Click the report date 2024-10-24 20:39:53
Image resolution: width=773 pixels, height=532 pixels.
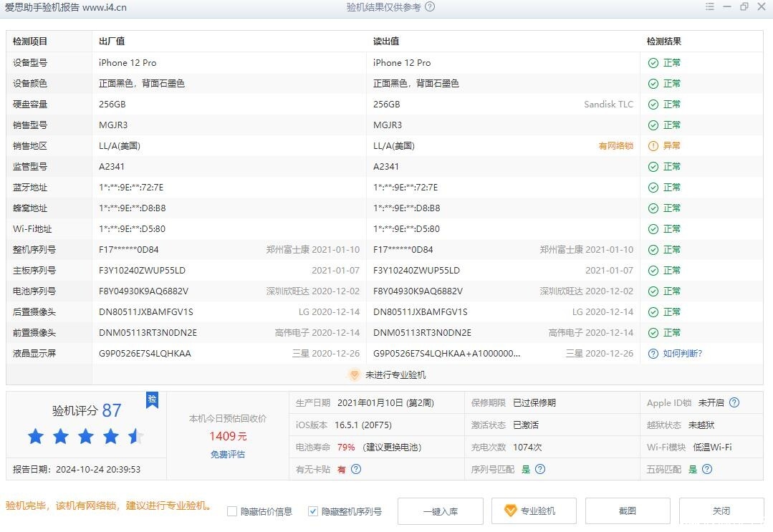click(x=98, y=470)
